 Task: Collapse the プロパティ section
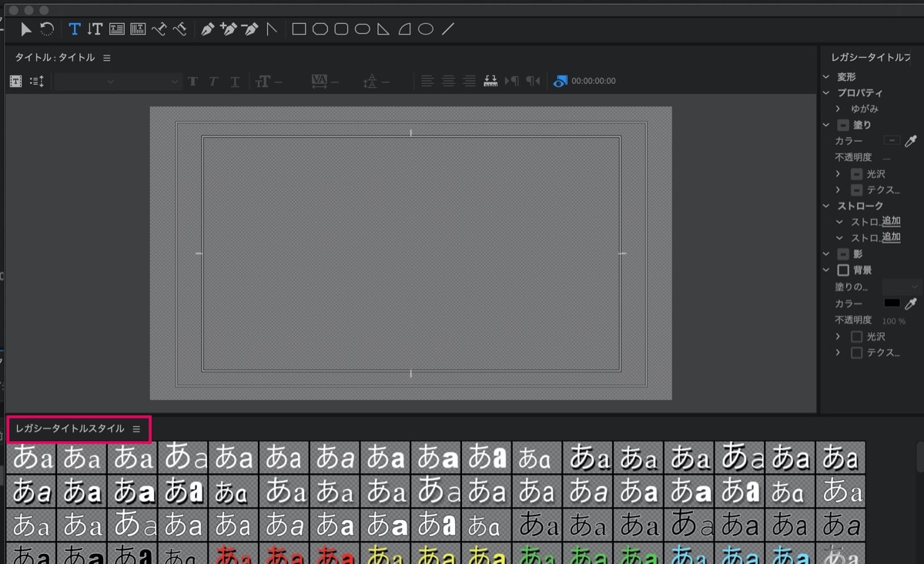826,92
